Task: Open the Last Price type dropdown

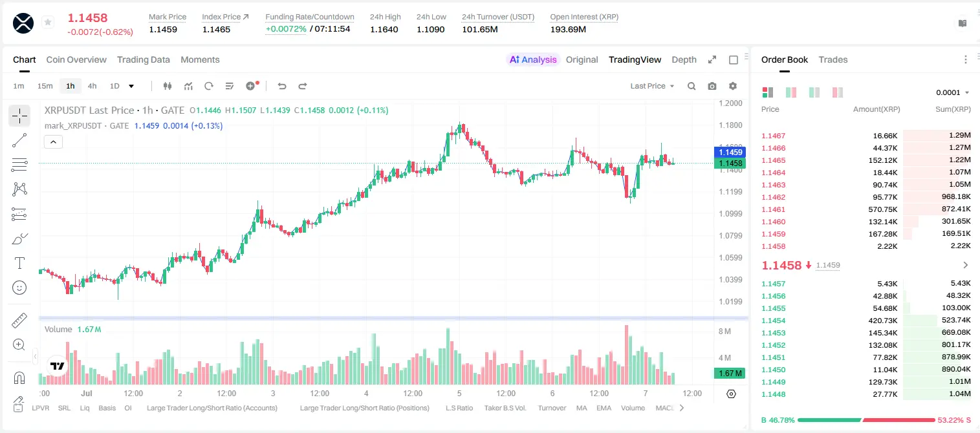Action: coord(652,86)
